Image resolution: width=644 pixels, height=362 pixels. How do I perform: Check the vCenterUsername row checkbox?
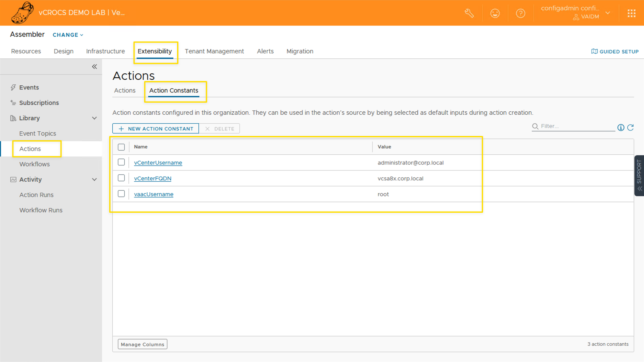[121, 162]
